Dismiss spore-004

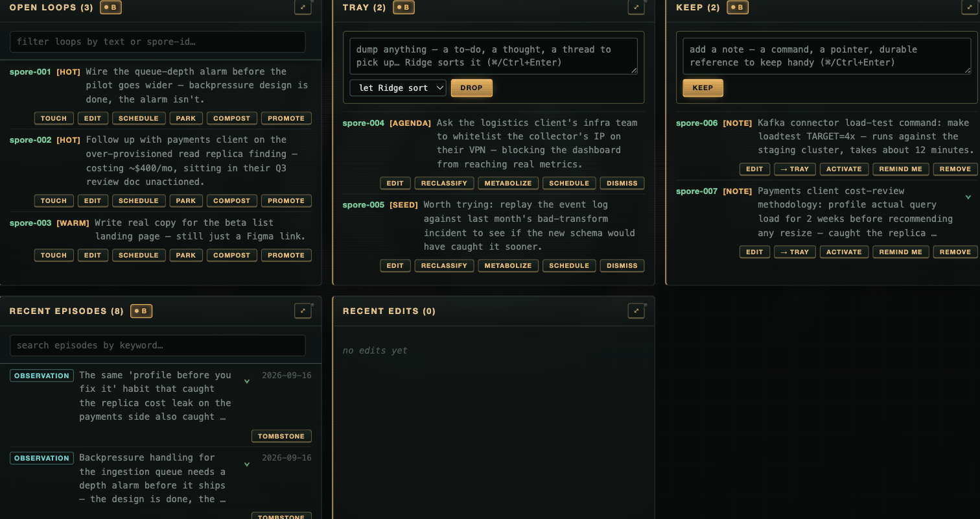click(x=622, y=183)
